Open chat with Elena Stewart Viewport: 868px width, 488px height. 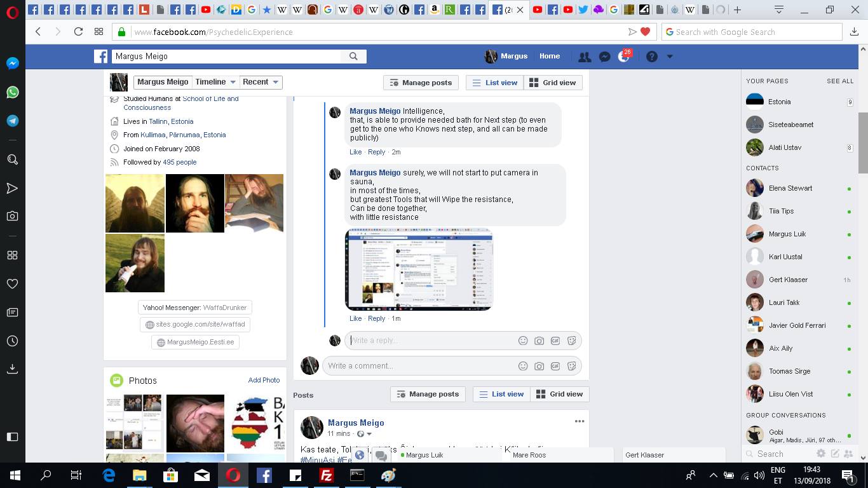[799, 188]
